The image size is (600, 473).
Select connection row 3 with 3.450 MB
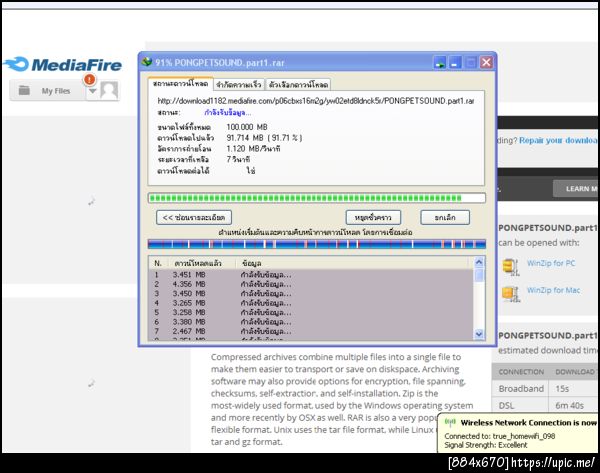[311, 294]
